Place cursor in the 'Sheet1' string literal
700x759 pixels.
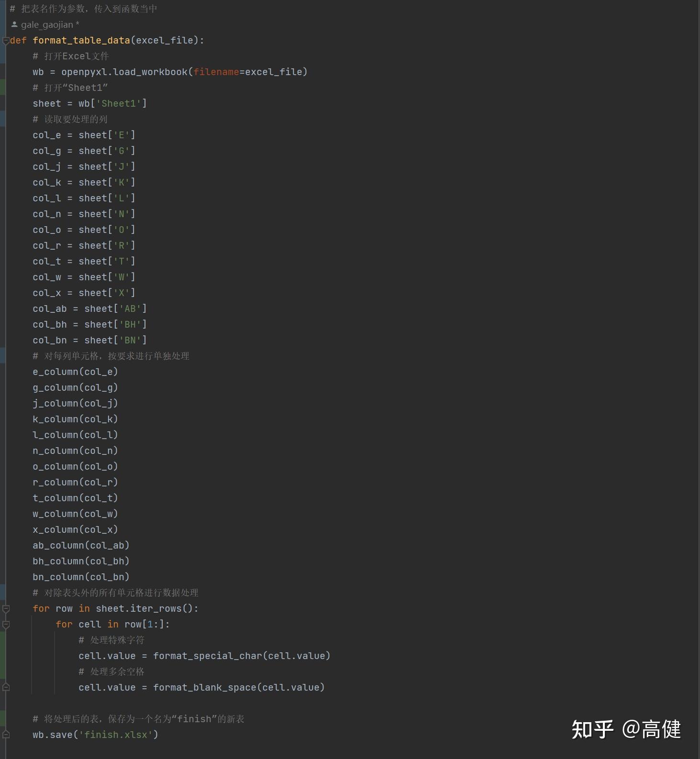click(119, 103)
